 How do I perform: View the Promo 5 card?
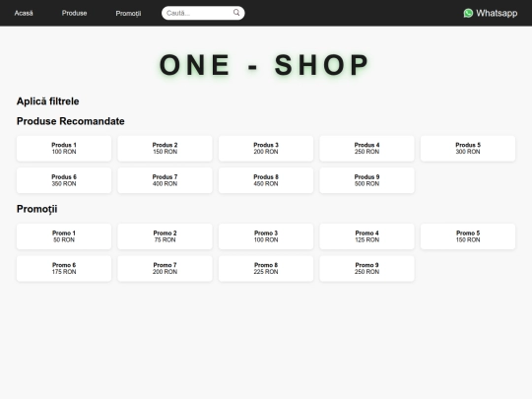468,236
